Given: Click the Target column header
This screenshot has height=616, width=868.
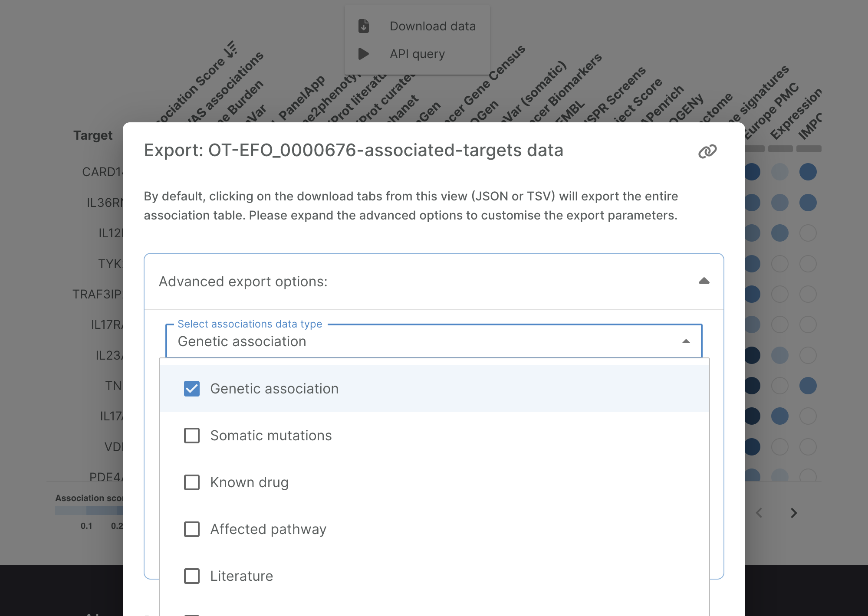Looking at the screenshot, I should (x=93, y=135).
